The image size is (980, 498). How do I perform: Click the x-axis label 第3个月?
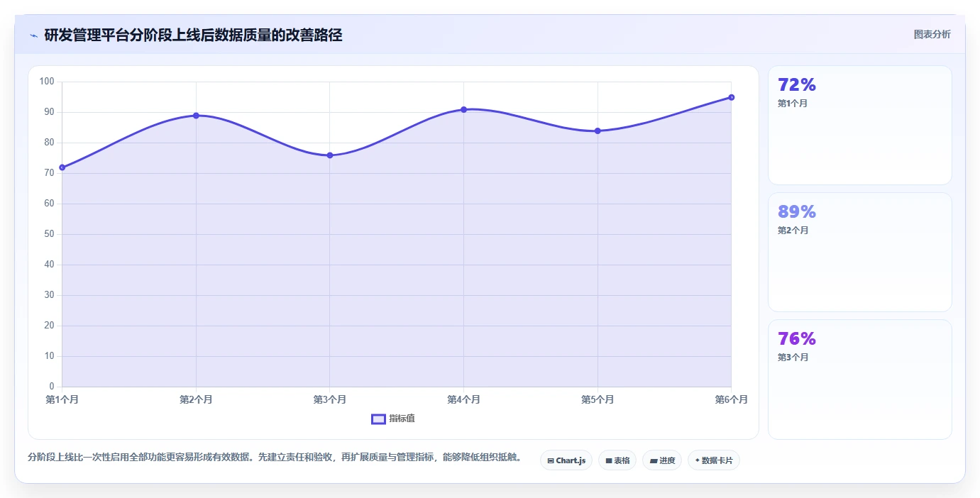[x=330, y=400]
